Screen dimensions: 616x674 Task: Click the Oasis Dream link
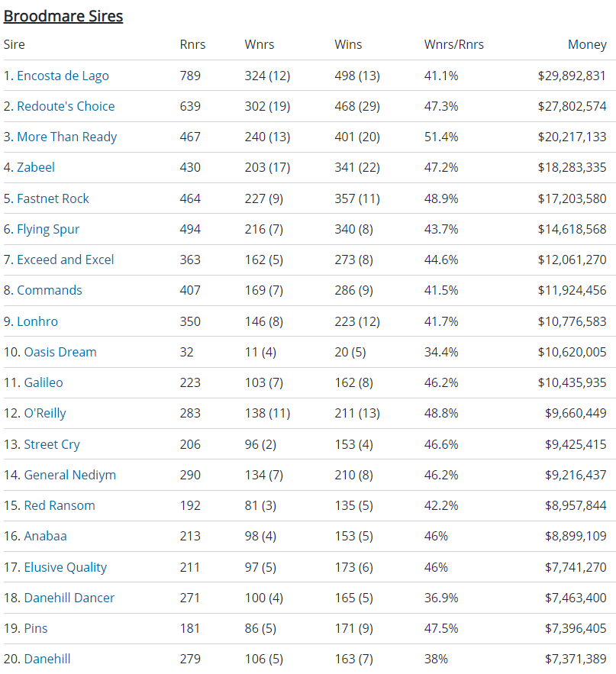tap(60, 352)
